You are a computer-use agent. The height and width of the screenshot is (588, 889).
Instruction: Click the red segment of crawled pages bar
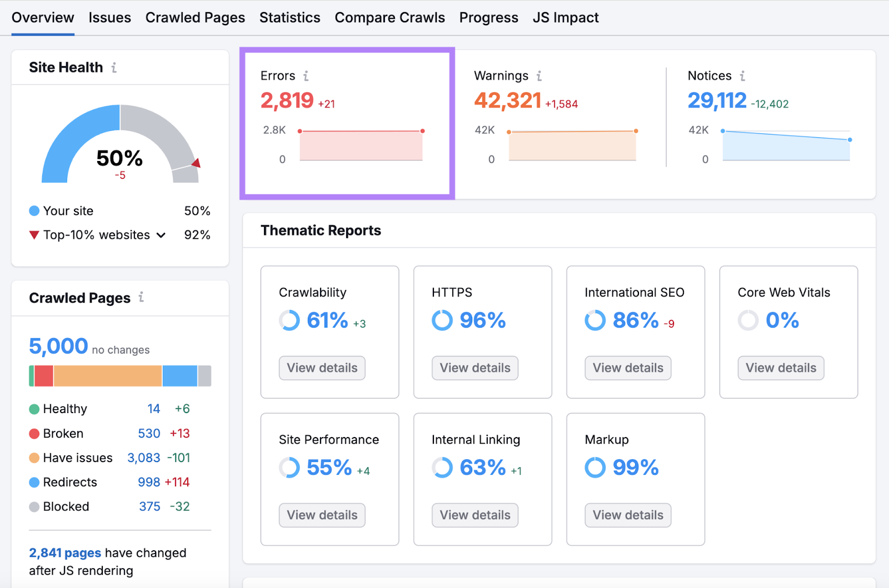click(x=44, y=376)
